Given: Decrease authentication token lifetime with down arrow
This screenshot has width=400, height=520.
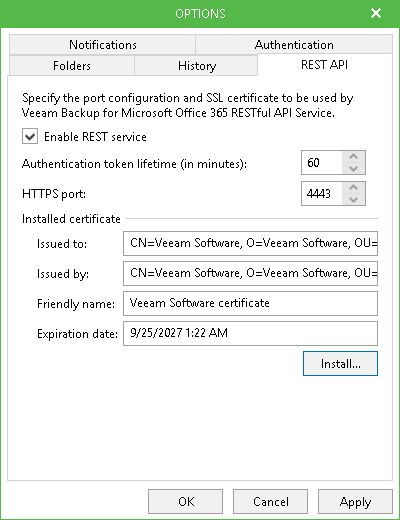Looking at the screenshot, I should (x=353, y=168).
